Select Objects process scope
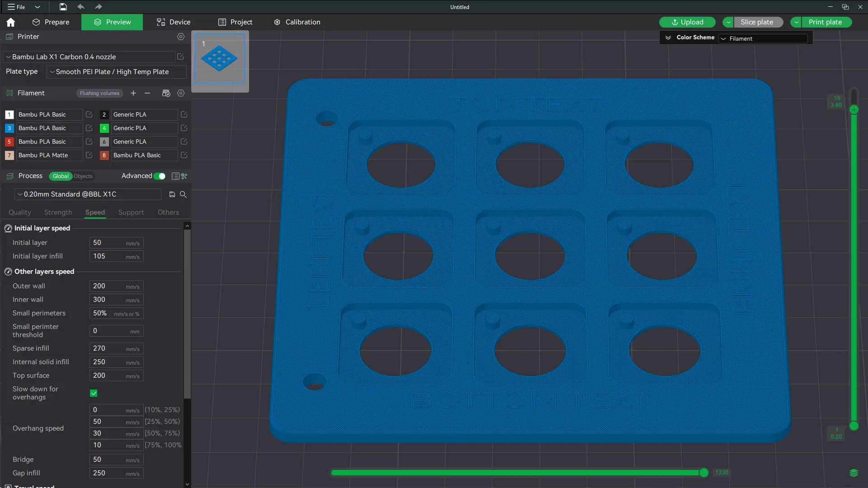Screen dimensions: 868x488 pos(83,176)
